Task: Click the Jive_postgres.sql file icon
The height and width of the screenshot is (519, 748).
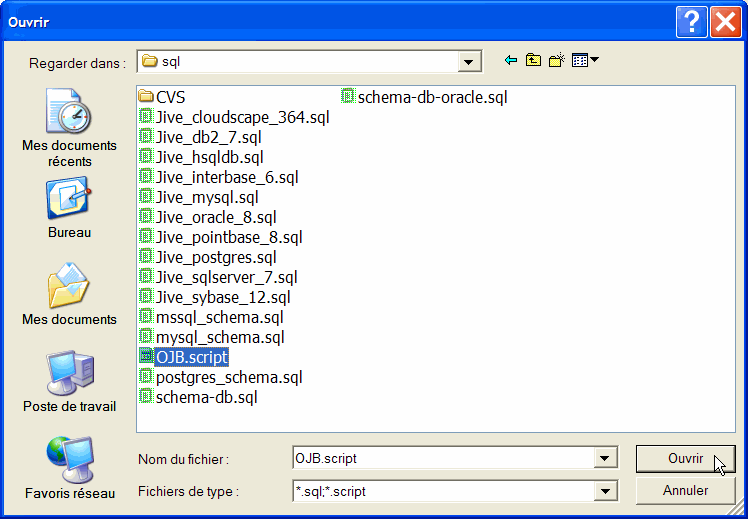Action: click(145, 257)
